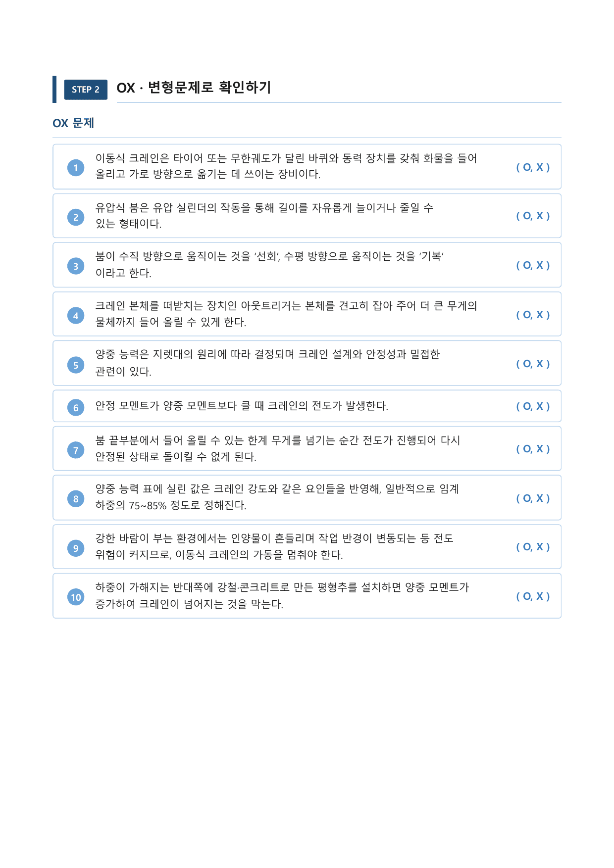614x868 pixels.
Task: Click the text 증가하여 크레인이 넘어지는 것을 막는다.
Action: pyautogui.click(x=189, y=604)
